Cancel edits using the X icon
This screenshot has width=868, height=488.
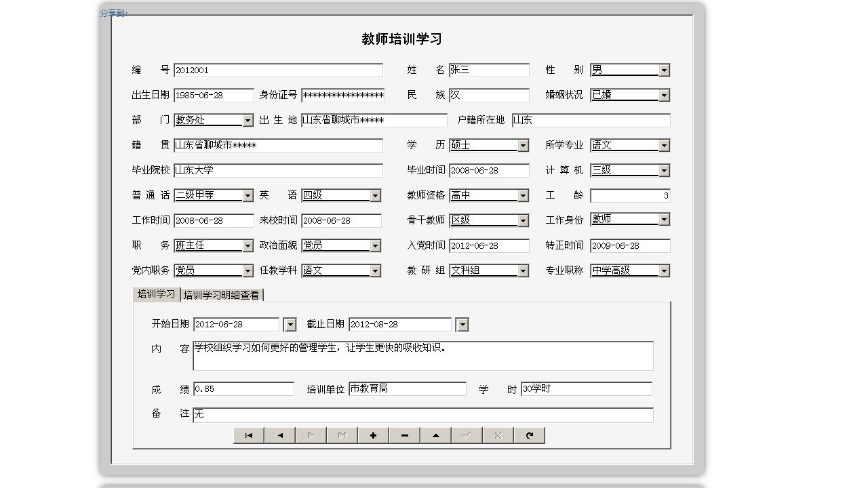[x=498, y=435]
